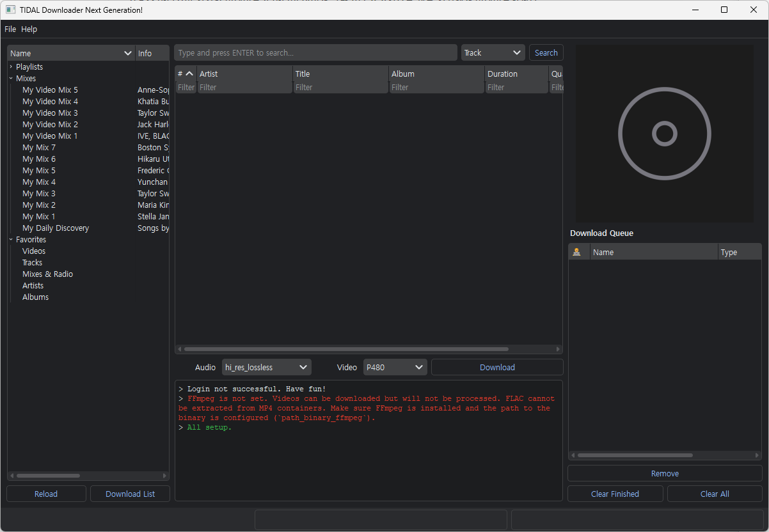
Task: Sort results by Album column
Action: (x=437, y=74)
